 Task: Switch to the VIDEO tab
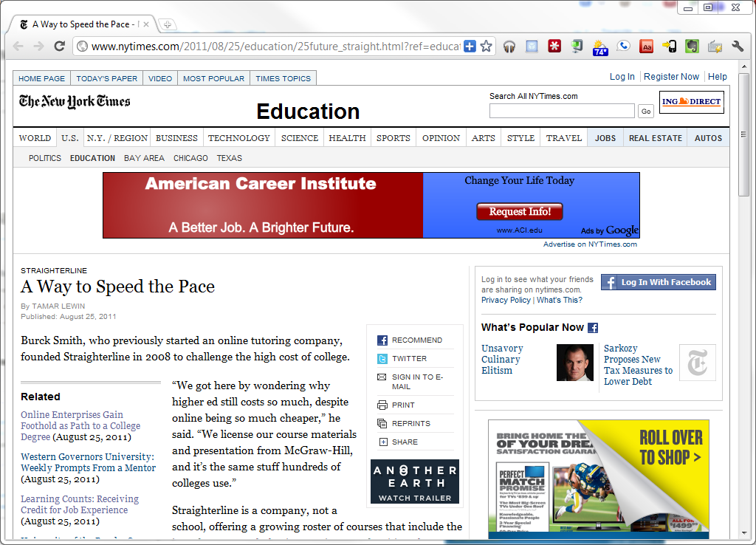160,78
